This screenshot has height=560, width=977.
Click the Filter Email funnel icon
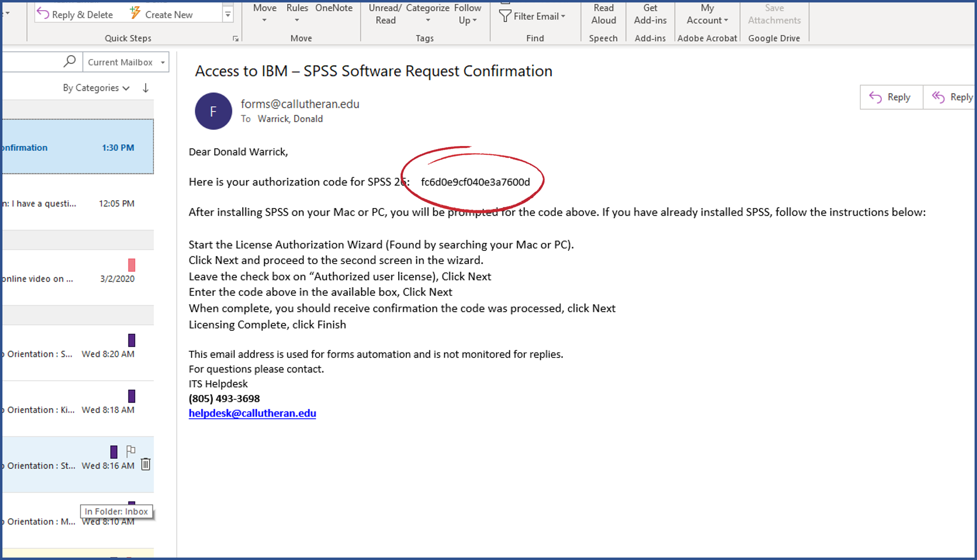[x=505, y=16]
